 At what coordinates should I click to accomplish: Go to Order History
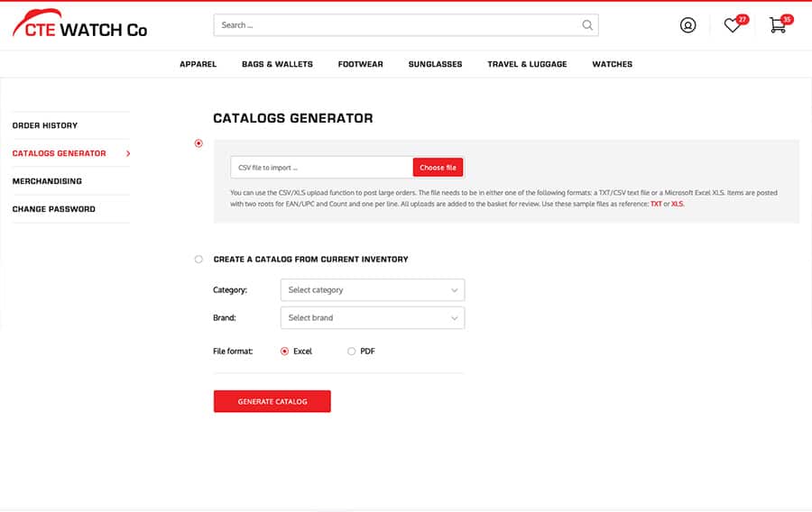click(x=45, y=125)
